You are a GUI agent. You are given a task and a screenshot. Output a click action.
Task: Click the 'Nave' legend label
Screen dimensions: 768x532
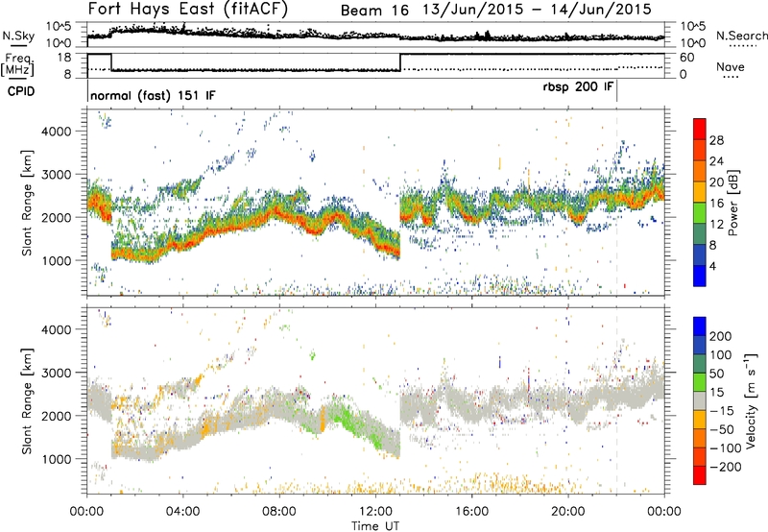(x=731, y=66)
